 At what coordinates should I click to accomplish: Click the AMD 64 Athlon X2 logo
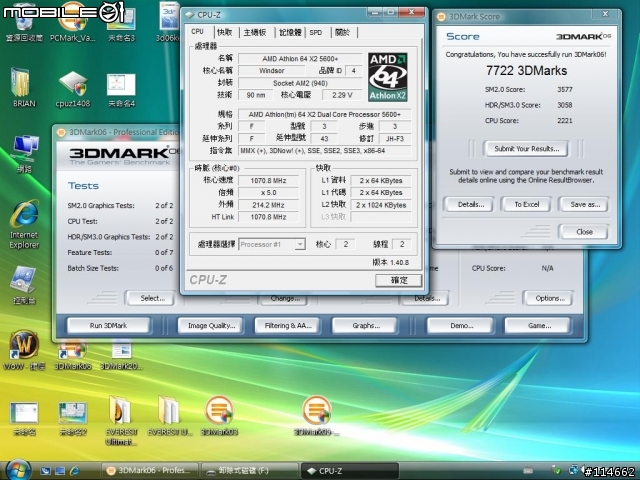[x=387, y=77]
